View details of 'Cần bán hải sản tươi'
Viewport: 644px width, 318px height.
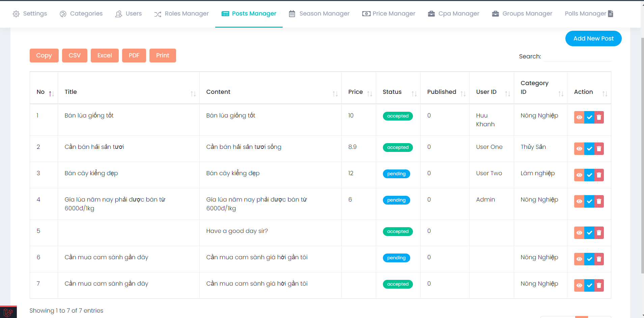coord(580,149)
